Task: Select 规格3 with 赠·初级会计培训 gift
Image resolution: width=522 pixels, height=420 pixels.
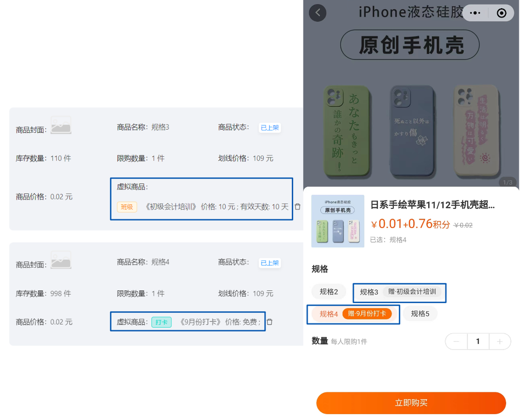Action: tap(399, 292)
